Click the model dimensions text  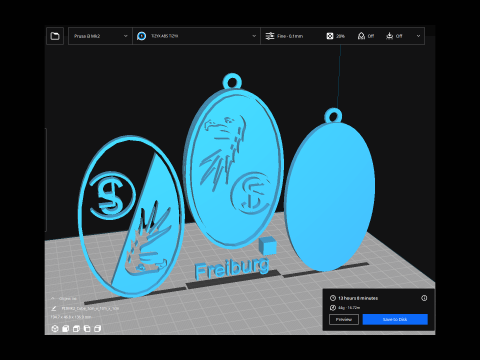[x=71, y=317]
